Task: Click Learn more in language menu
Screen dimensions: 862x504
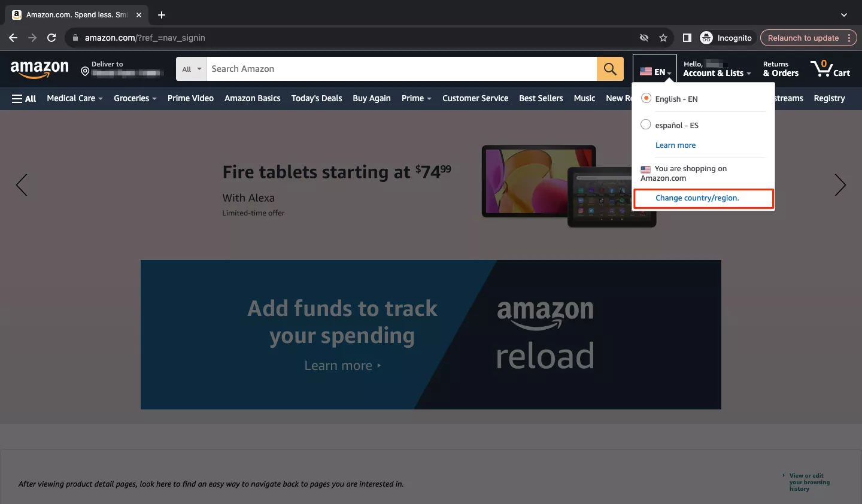Action: coord(675,145)
